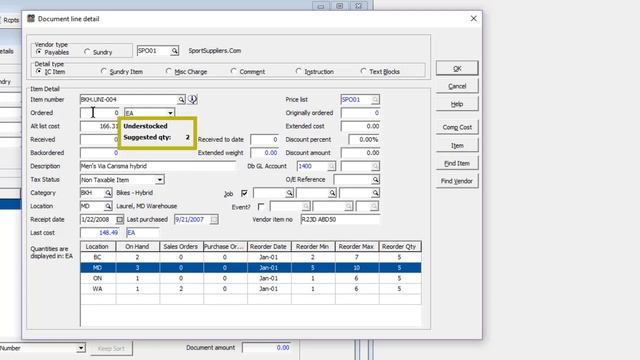
Task: Open O/E Reference lookup magnifier
Action: click(x=375, y=180)
